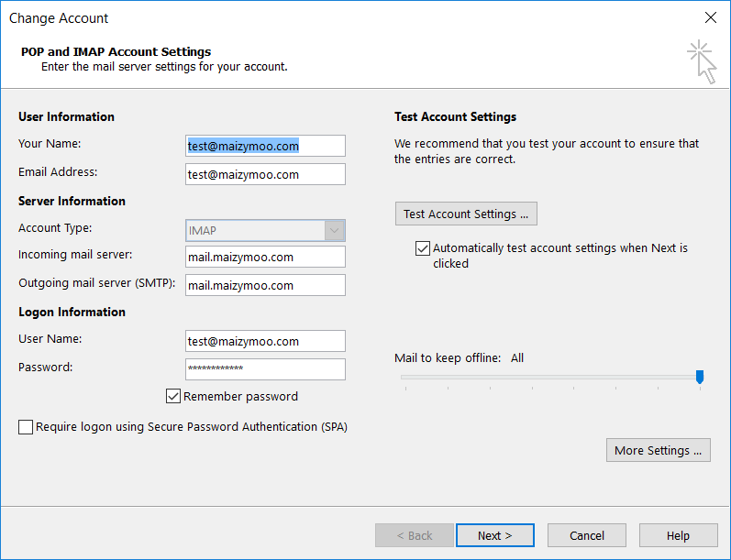Close the Change Account dialog window
This screenshot has height=560, width=731.
coord(710,17)
